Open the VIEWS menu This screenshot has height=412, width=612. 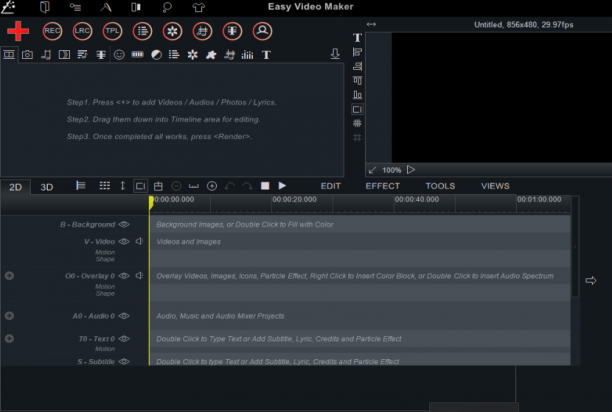495,186
